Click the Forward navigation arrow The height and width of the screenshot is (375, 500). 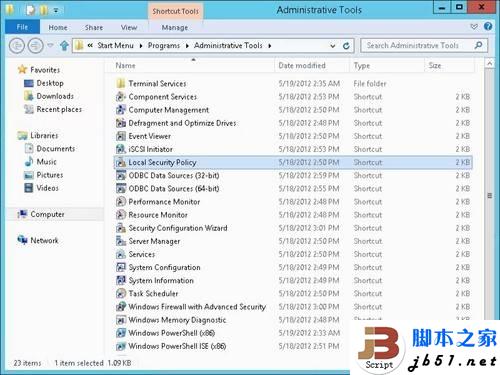pyautogui.click(x=36, y=45)
